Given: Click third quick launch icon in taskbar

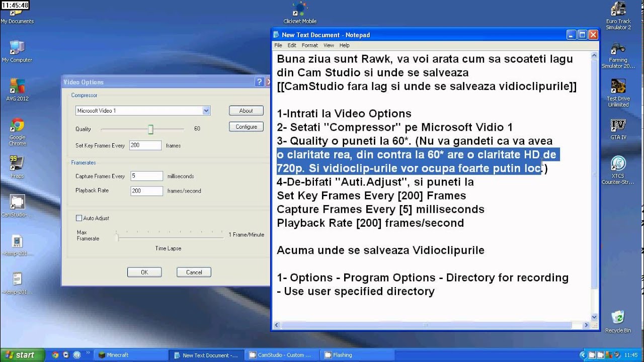Looking at the screenshot, I should pos(76,355).
